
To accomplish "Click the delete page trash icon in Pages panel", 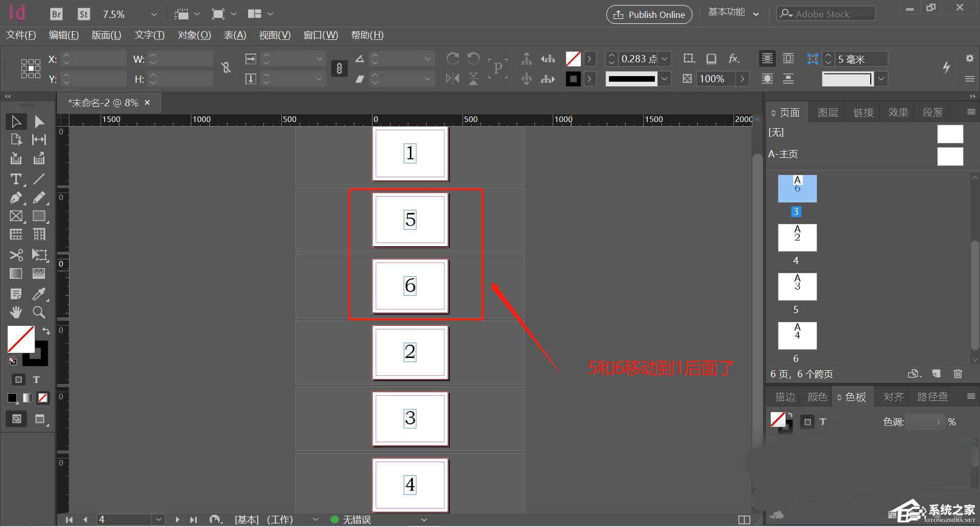I will (958, 374).
